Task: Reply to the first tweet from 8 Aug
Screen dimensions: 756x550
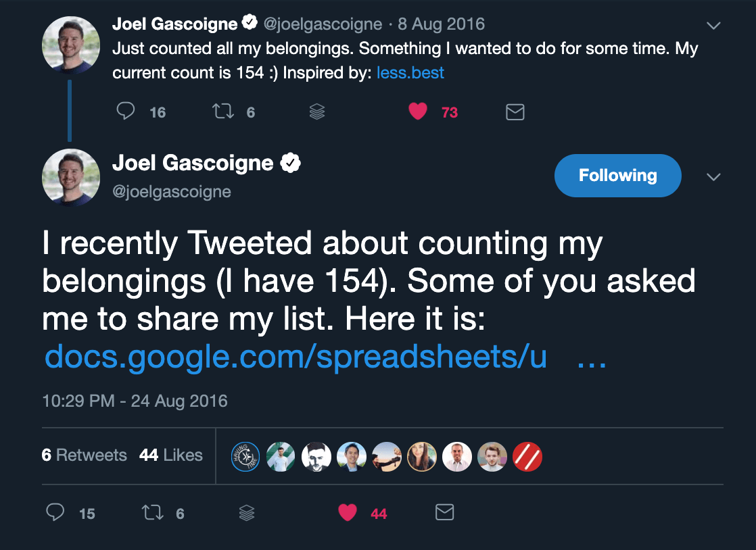Action: [126, 111]
